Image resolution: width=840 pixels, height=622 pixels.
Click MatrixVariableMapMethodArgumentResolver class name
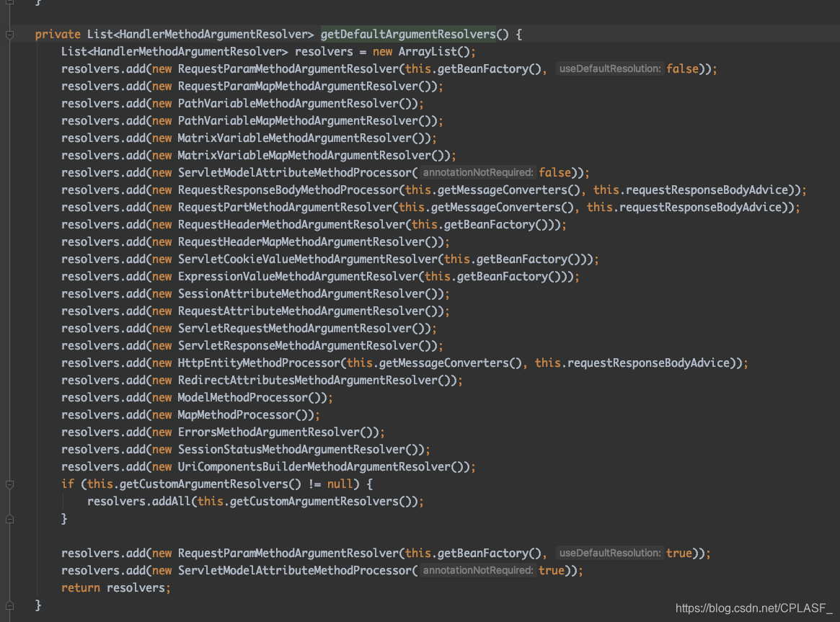304,155
